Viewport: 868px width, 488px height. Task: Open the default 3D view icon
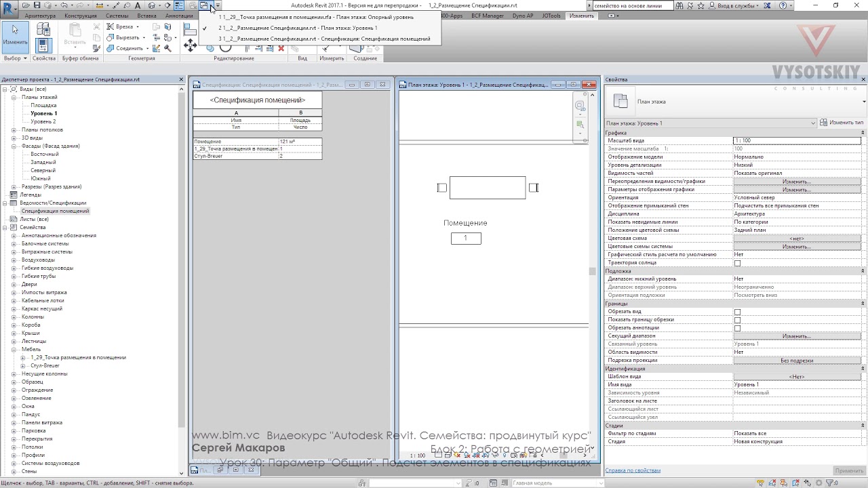tap(153, 5)
